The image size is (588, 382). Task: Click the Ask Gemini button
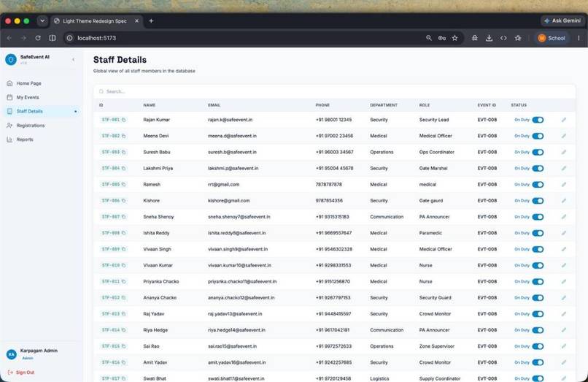[x=562, y=20]
